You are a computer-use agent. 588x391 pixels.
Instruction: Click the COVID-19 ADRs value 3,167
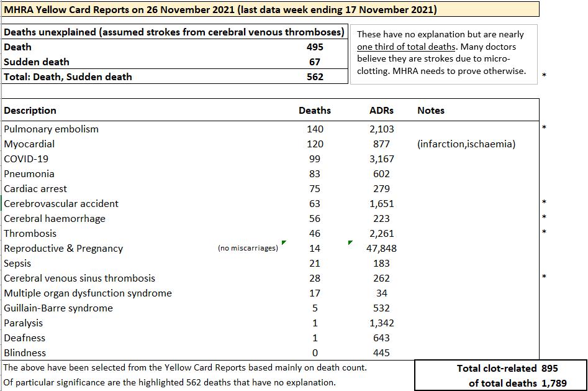(x=381, y=159)
